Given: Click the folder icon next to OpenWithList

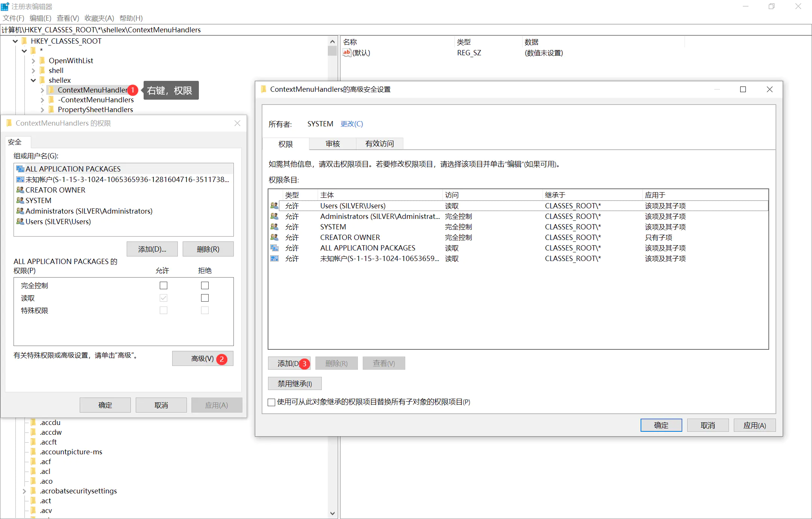Looking at the screenshot, I should (x=42, y=61).
